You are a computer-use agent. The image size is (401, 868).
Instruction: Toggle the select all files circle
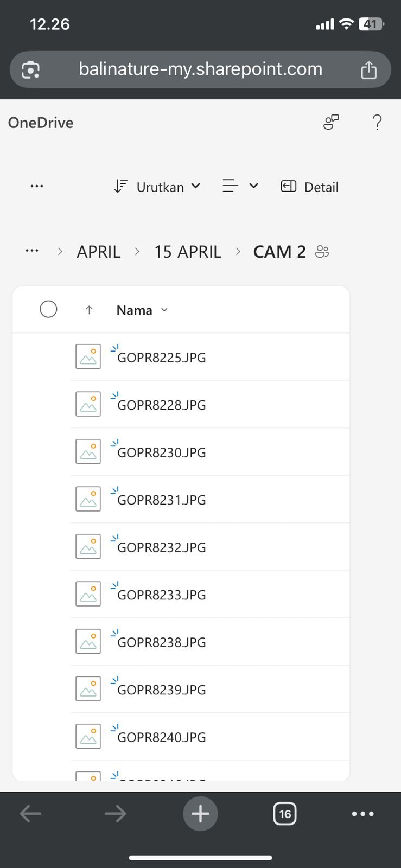pos(48,309)
